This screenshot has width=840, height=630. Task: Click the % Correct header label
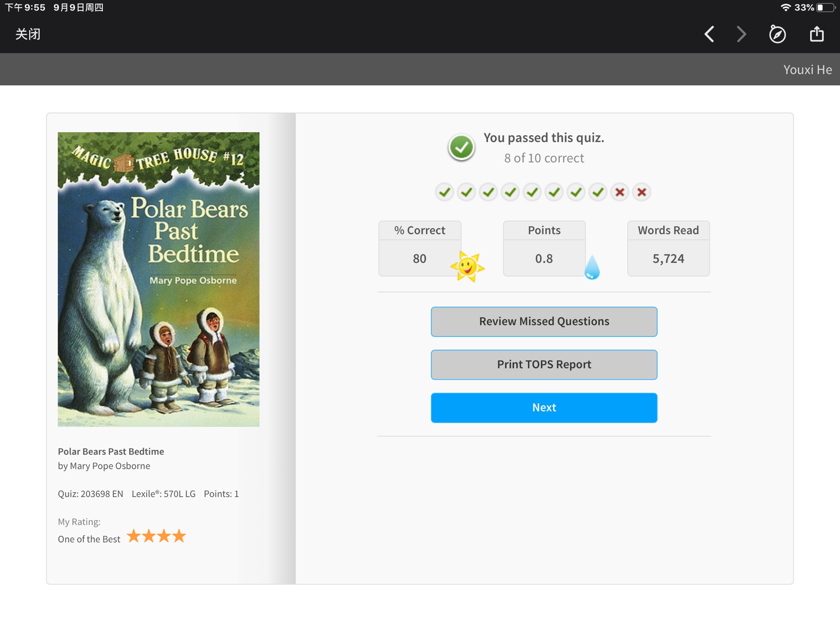coord(420,230)
